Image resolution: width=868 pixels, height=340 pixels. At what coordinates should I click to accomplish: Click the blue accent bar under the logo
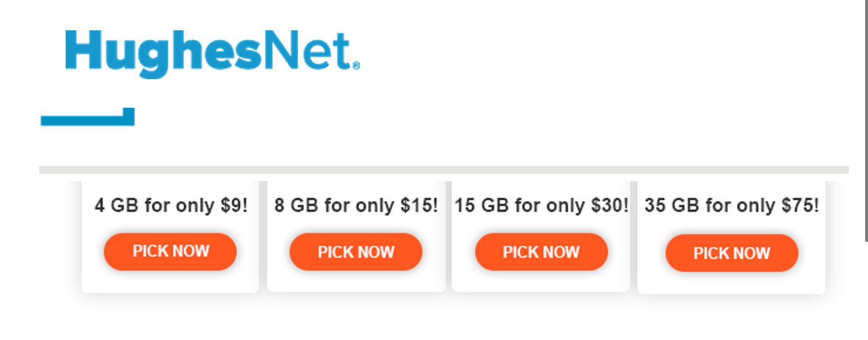coord(84,121)
